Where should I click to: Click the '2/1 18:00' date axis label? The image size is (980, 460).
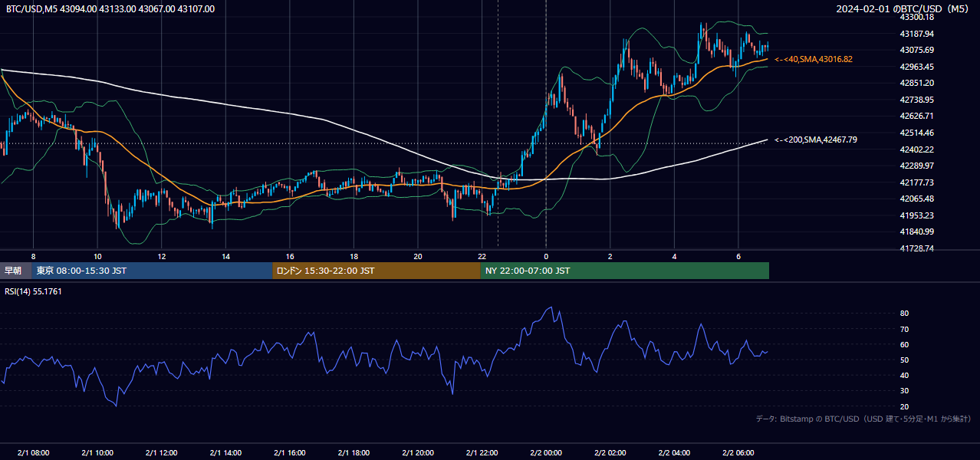pos(354,452)
